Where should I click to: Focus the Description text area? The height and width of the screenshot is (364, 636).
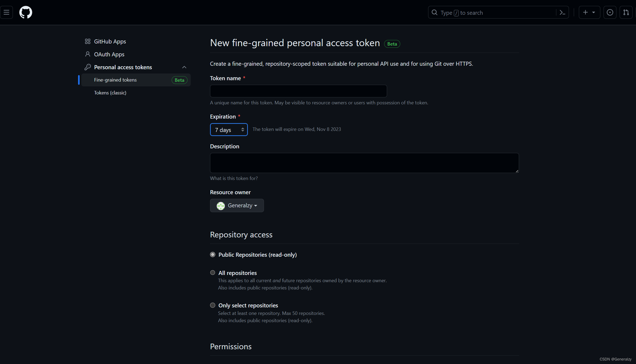[364, 163]
